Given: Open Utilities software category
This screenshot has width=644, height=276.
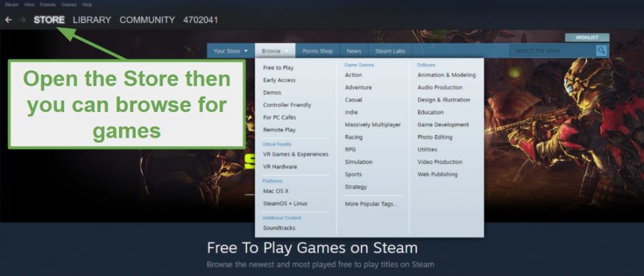Looking at the screenshot, I should coord(427,149).
